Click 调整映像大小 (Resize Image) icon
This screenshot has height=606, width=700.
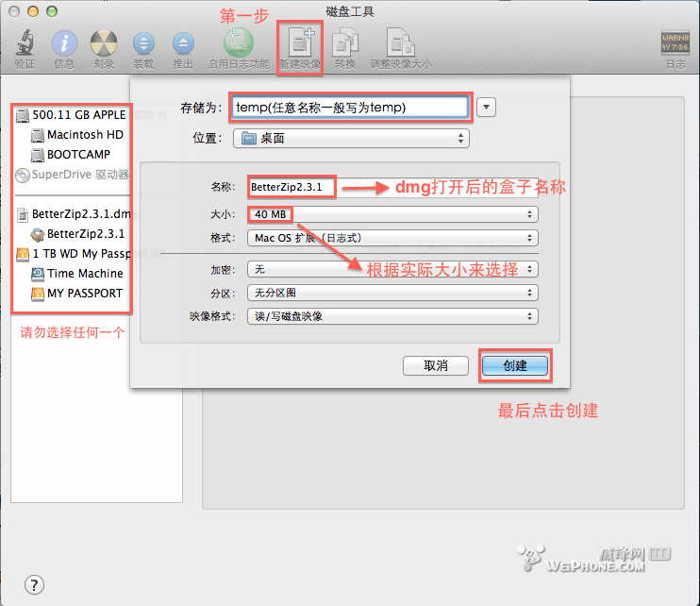tap(400, 44)
